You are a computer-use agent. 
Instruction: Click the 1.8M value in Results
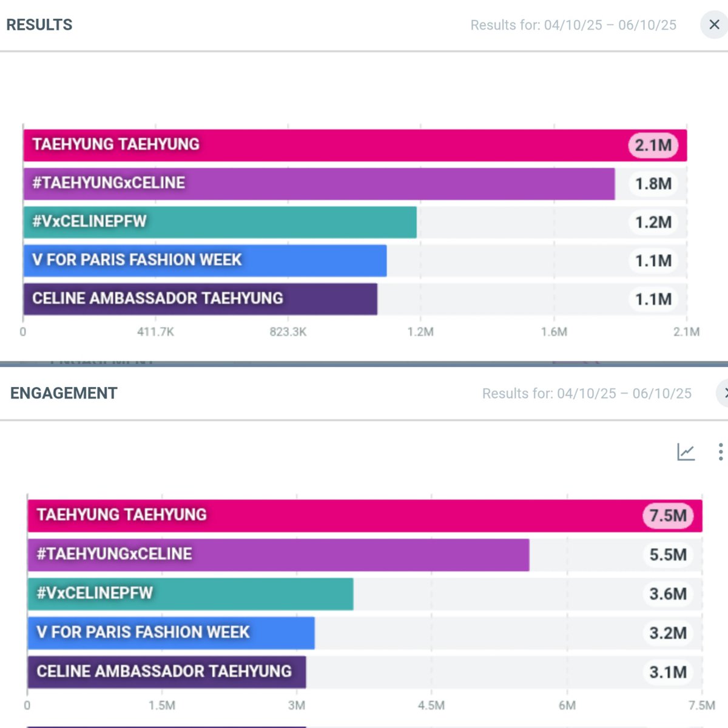click(x=653, y=184)
